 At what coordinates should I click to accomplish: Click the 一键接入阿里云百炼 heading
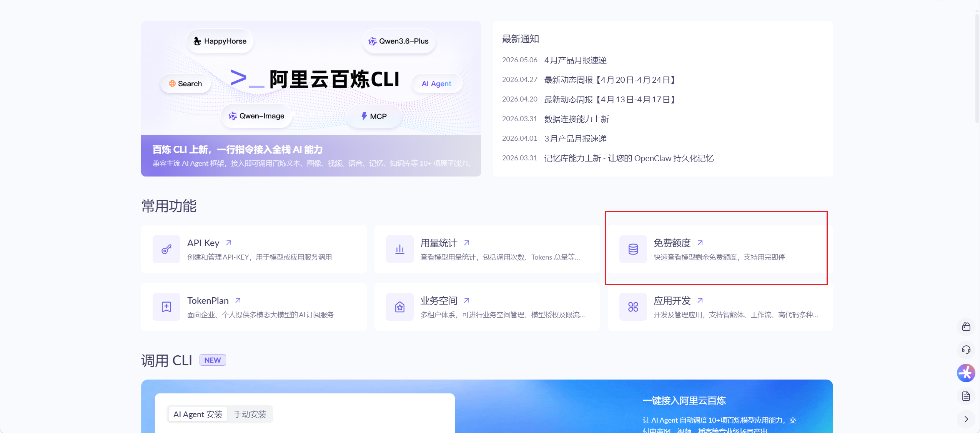pyautogui.click(x=684, y=401)
